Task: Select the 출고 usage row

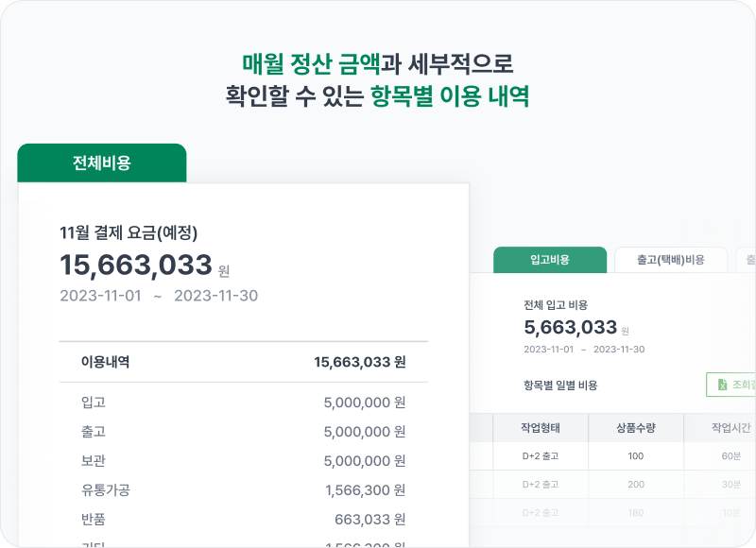Action: (243, 432)
